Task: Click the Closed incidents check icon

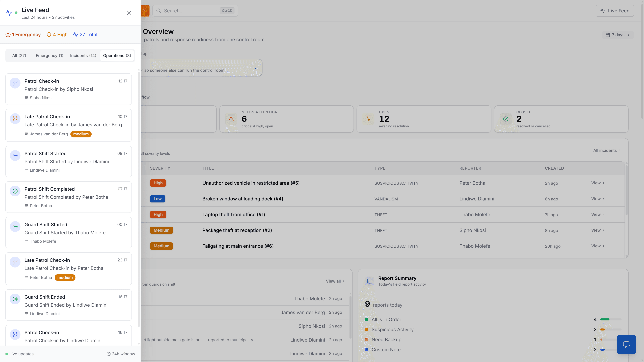Action: tap(506, 119)
